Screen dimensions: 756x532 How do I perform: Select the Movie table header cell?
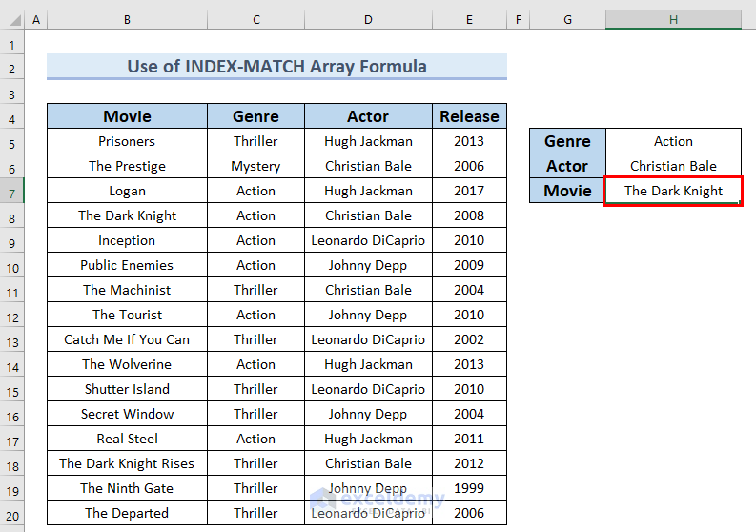pos(127,116)
